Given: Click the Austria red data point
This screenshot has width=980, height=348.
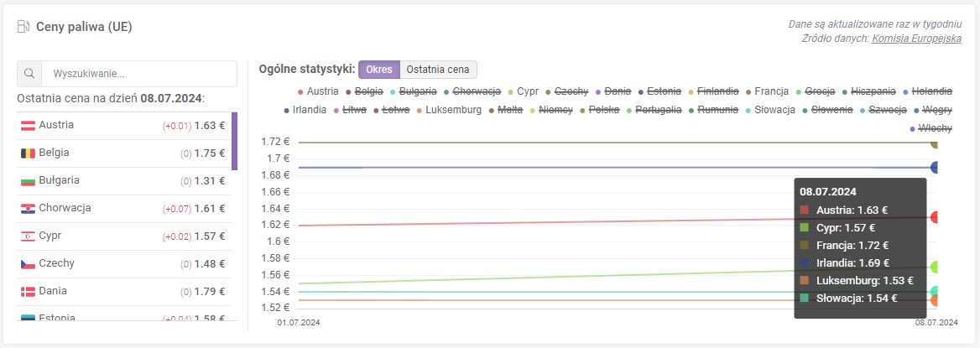Looking at the screenshot, I should pyautogui.click(x=935, y=217).
